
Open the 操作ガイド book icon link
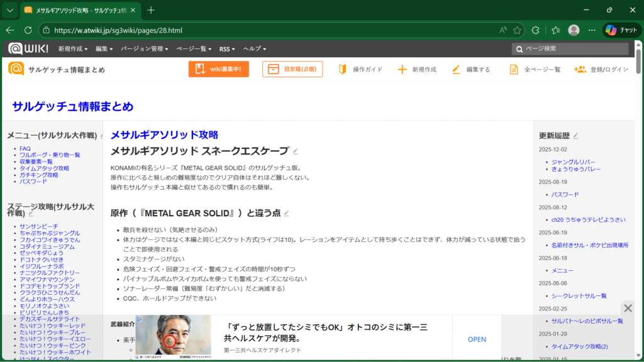343,69
